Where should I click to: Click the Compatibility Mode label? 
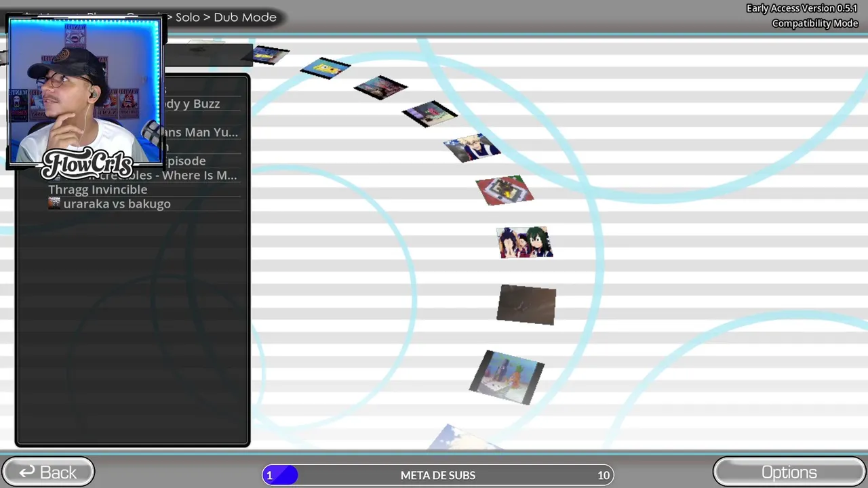point(815,23)
